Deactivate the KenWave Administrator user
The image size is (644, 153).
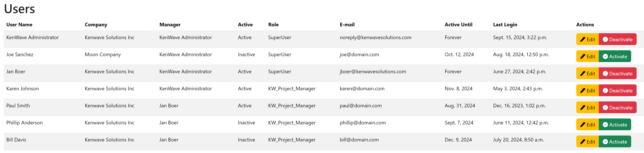[x=617, y=40]
